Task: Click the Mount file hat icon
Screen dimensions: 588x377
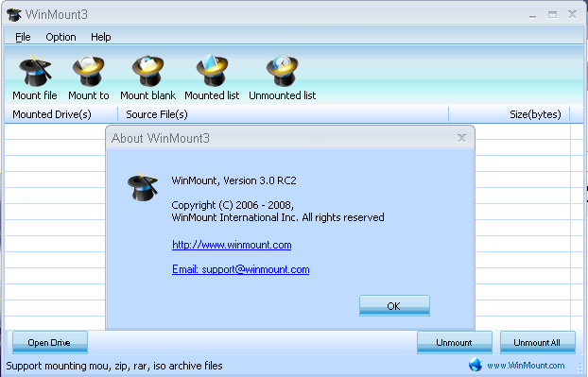Action: click(x=35, y=71)
